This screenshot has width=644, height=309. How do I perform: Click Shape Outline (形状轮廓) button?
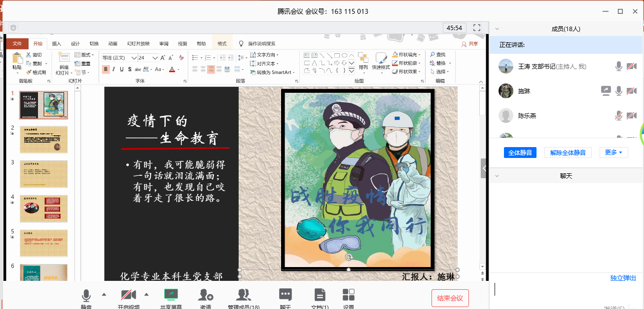tap(407, 63)
